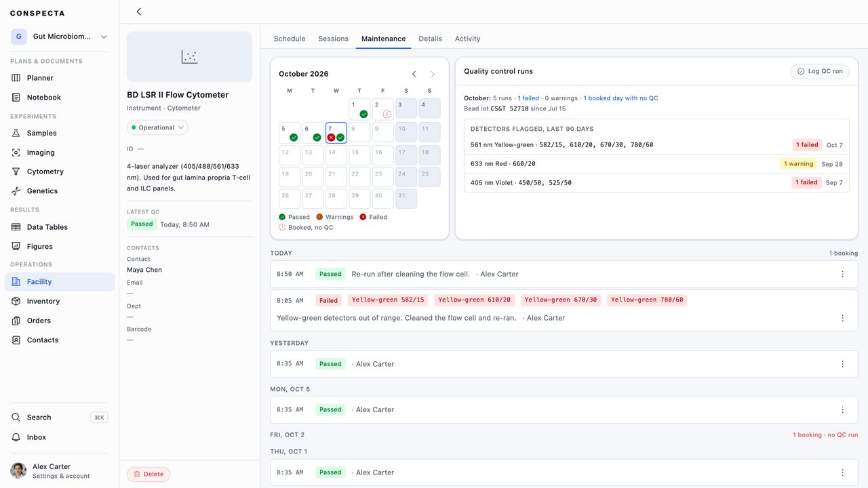The image size is (868, 488).
Task: Click the Yellow-green 780/60 failed tag
Action: coord(647,300)
